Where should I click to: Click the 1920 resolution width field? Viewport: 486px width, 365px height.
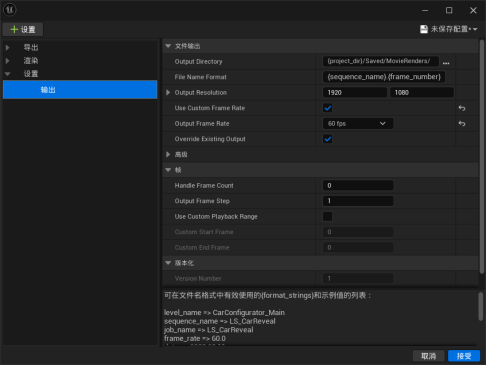click(x=355, y=92)
